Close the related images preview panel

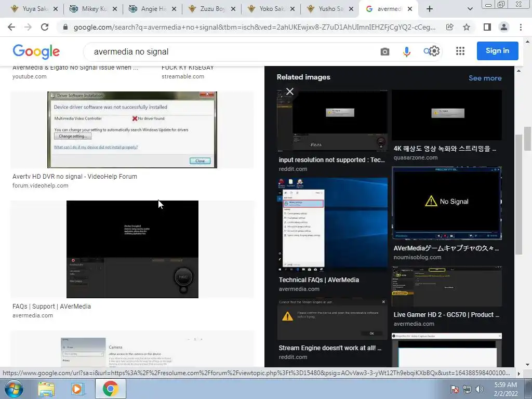[x=290, y=91]
